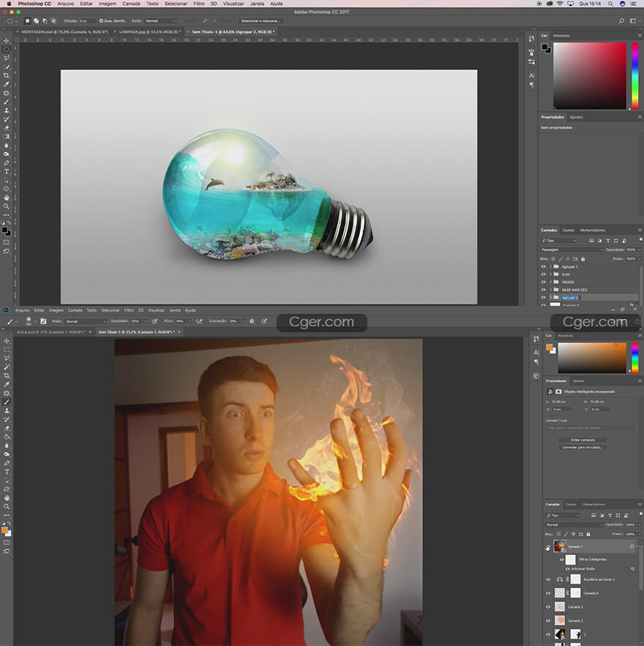Select the Move tool in lower window
The width and height of the screenshot is (644, 646).
click(x=7, y=341)
